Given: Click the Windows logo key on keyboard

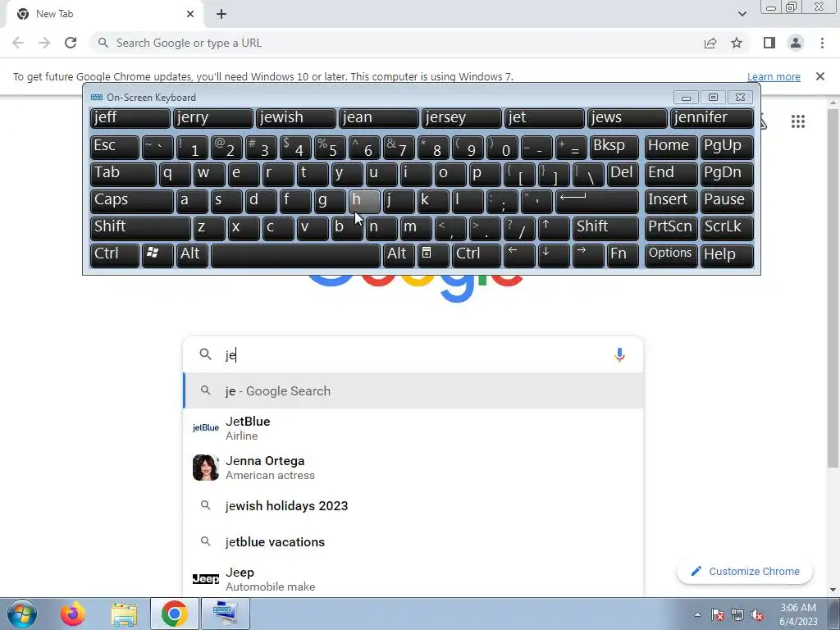Looking at the screenshot, I should 157,255.
